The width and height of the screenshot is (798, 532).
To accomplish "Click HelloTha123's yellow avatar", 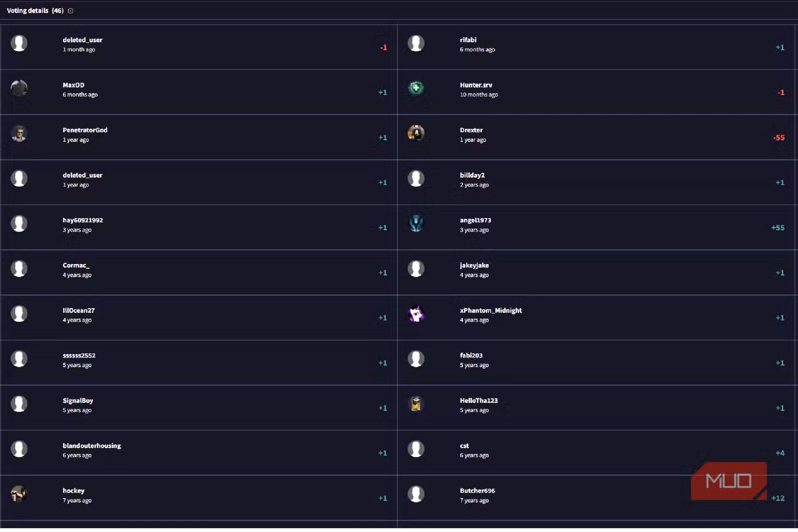I will 416,404.
